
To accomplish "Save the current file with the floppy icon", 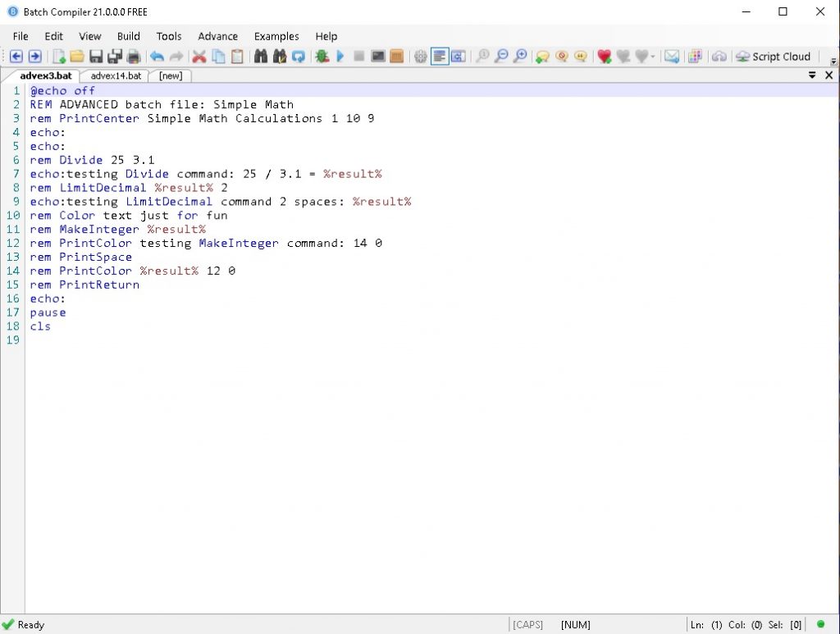I will coord(96,57).
